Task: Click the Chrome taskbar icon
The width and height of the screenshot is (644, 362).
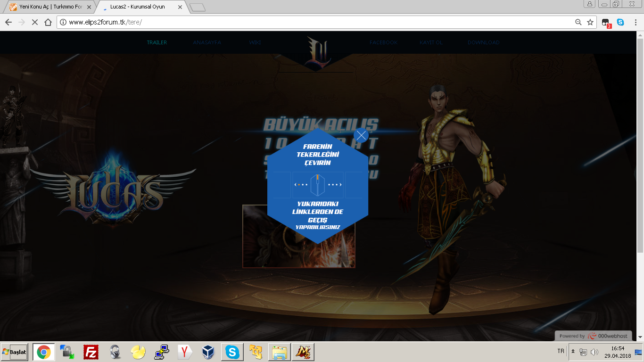Action: [44, 352]
